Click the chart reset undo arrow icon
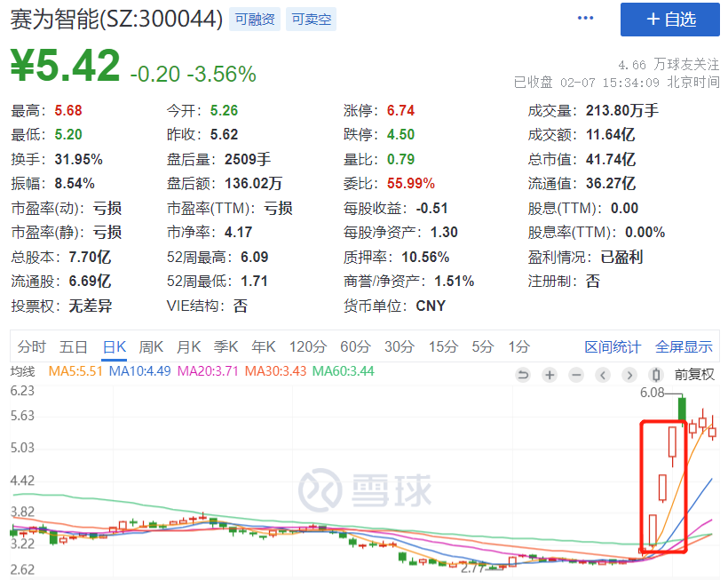The width and height of the screenshot is (728, 580). 523,375
